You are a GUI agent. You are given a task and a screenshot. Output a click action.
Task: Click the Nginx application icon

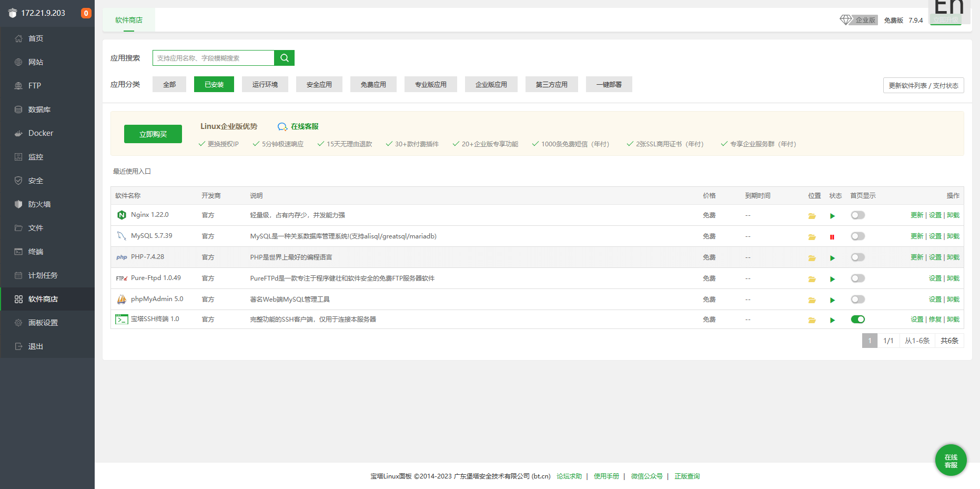122,215
